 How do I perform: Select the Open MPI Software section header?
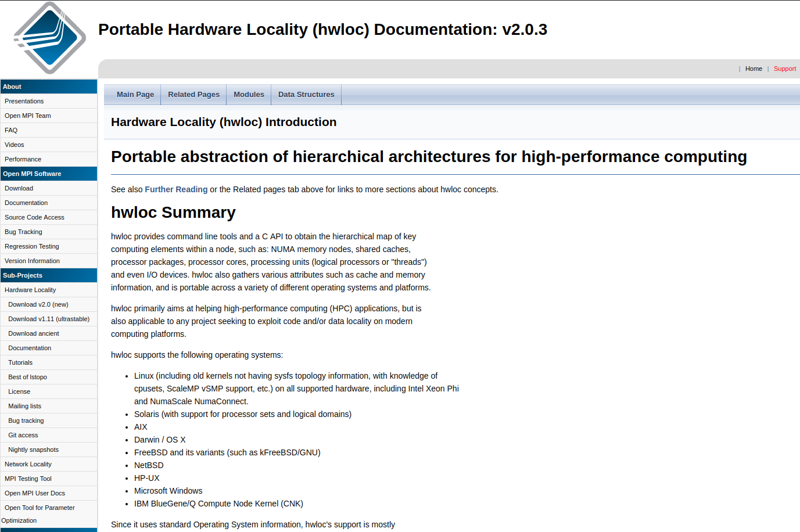click(x=49, y=174)
